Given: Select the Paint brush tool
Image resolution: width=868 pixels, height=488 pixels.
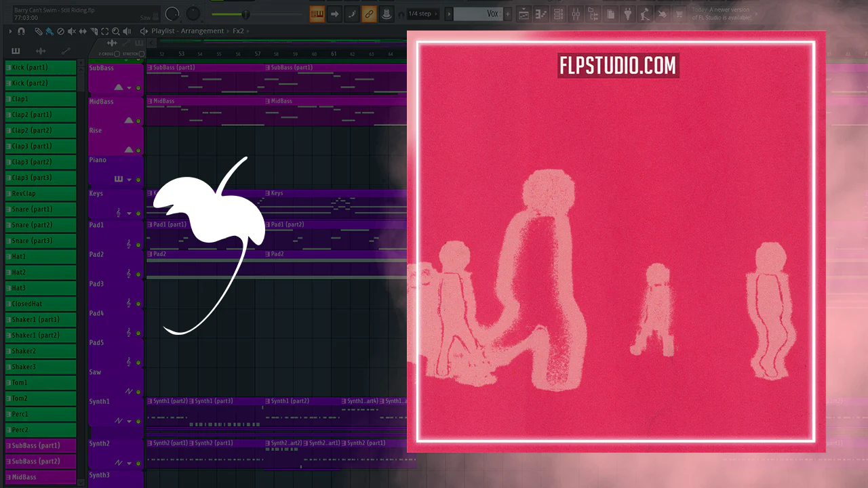Looking at the screenshot, I should point(50,31).
